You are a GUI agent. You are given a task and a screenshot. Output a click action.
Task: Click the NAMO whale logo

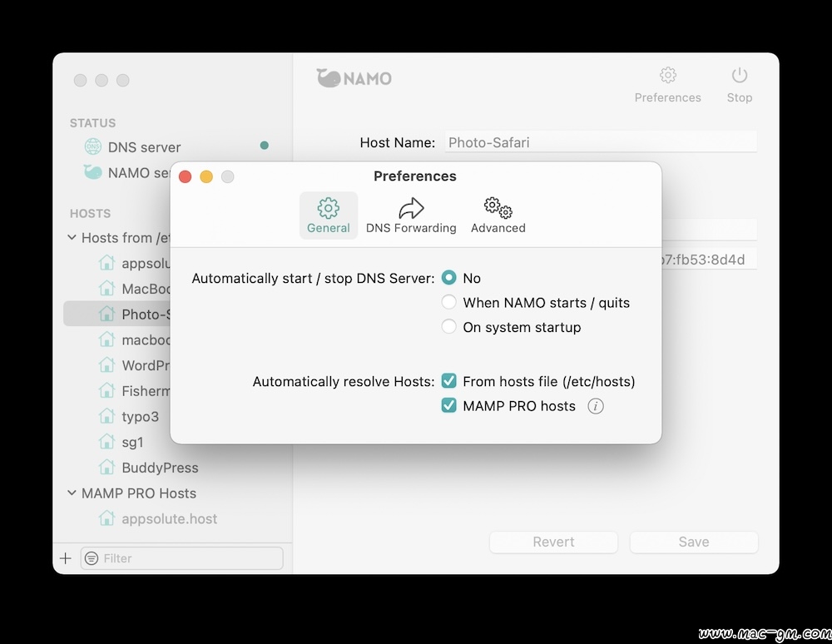pos(354,78)
